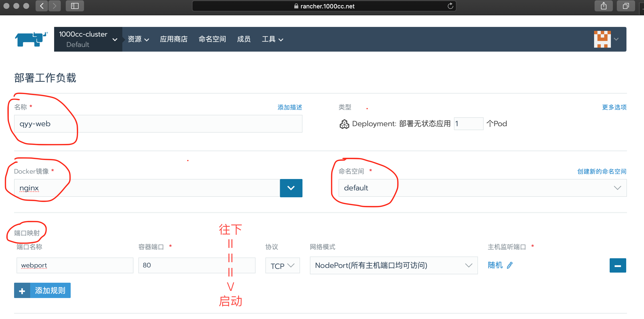The image size is (644, 319).
Task: Open the Safari share button
Action: click(x=603, y=6)
